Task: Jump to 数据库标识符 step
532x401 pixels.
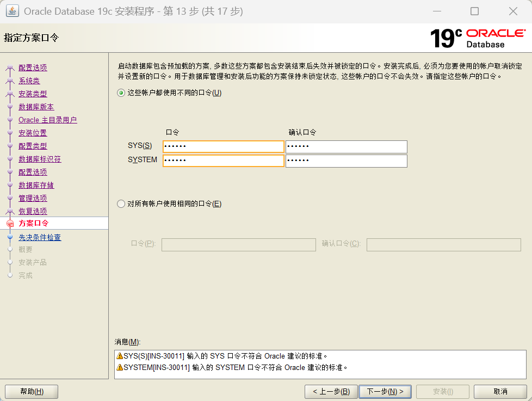Action: pyautogui.click(x=40, y=159)
